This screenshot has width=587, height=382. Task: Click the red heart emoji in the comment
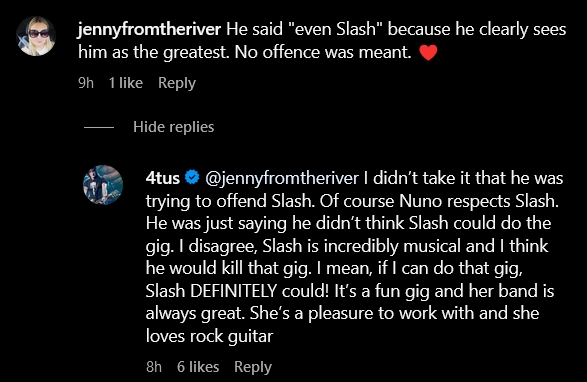428,52
